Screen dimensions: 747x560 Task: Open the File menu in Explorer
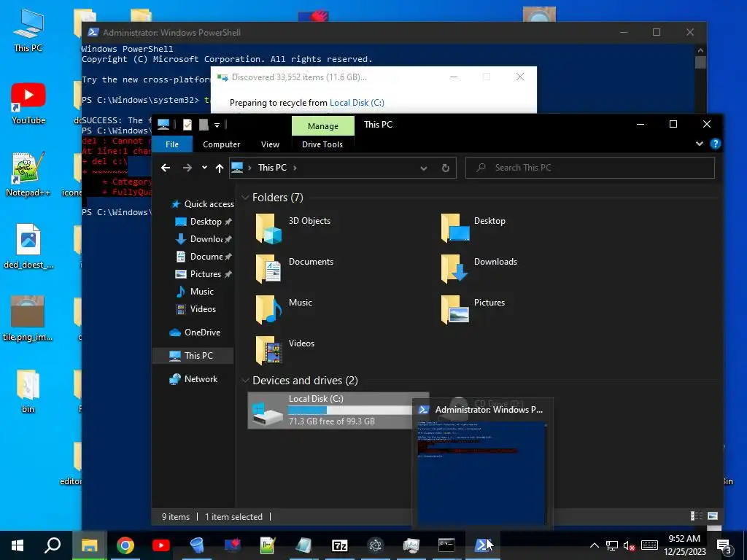point(172,144)
